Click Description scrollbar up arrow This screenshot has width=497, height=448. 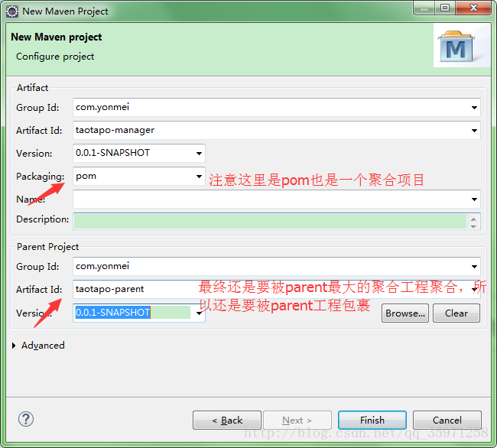tap(473, 219)
